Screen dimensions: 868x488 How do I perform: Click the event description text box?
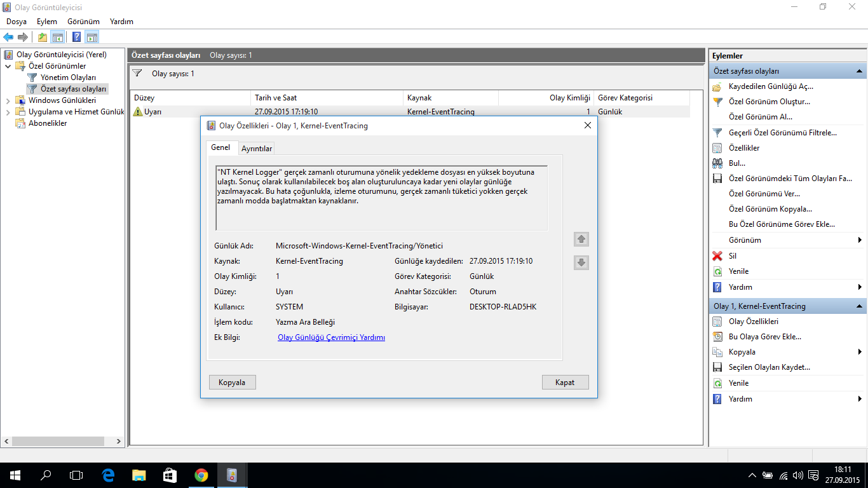382,198
